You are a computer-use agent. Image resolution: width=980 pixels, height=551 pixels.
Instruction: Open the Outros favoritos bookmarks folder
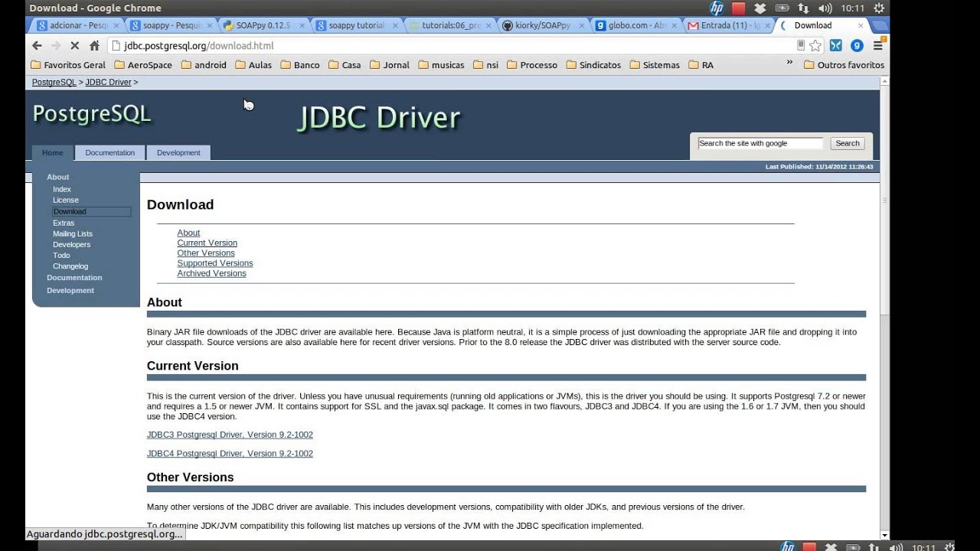(844, 65)
